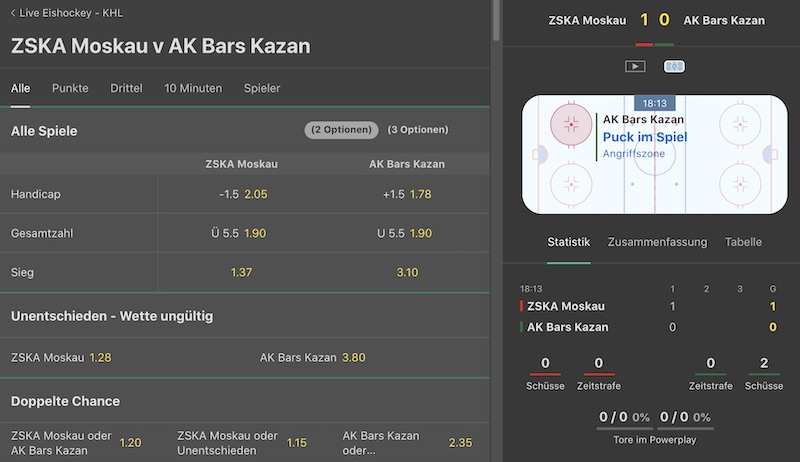Click the ZSKA Moskau v AK Bars Kazan title
800x462 pixels.
pos(161,46)
